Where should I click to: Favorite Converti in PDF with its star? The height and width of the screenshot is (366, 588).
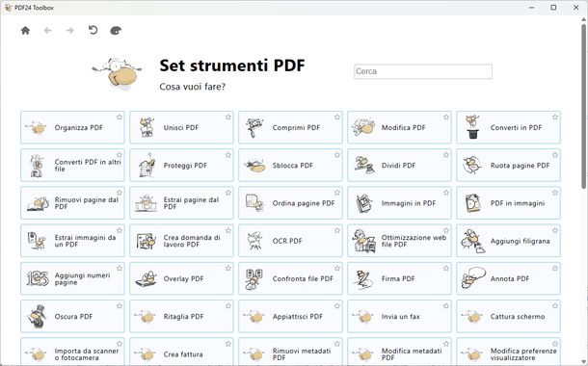(x=555, y=118)
